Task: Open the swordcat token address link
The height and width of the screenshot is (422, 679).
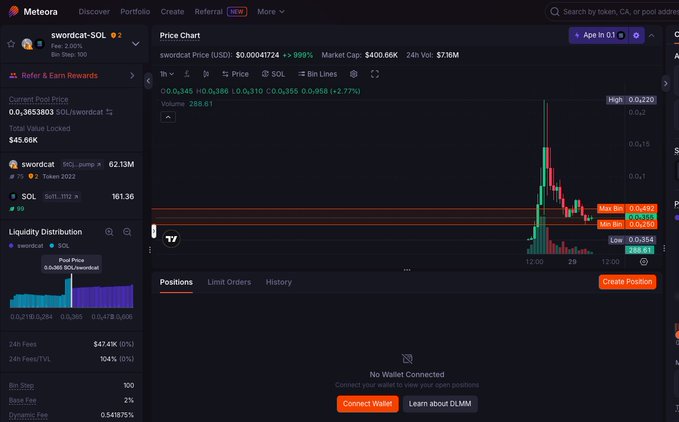Action: pos(82,164)
